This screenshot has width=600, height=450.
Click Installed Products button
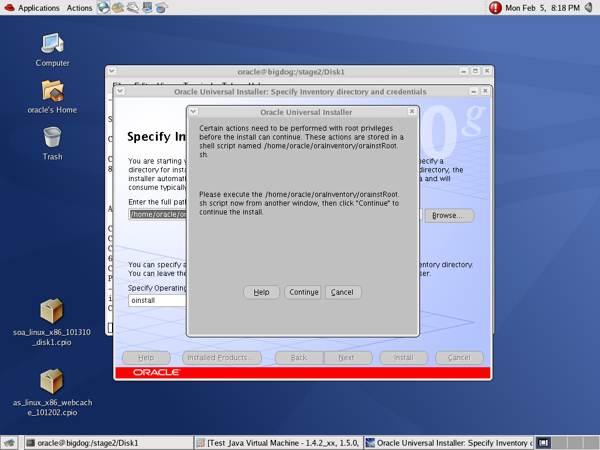[222, 358]
